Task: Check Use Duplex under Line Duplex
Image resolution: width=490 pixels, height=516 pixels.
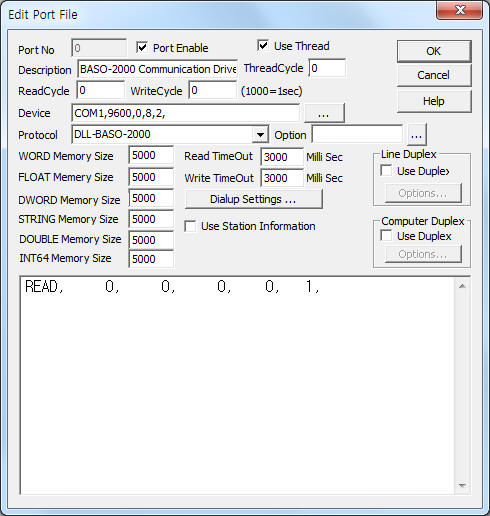Action: tap(386, 170)
